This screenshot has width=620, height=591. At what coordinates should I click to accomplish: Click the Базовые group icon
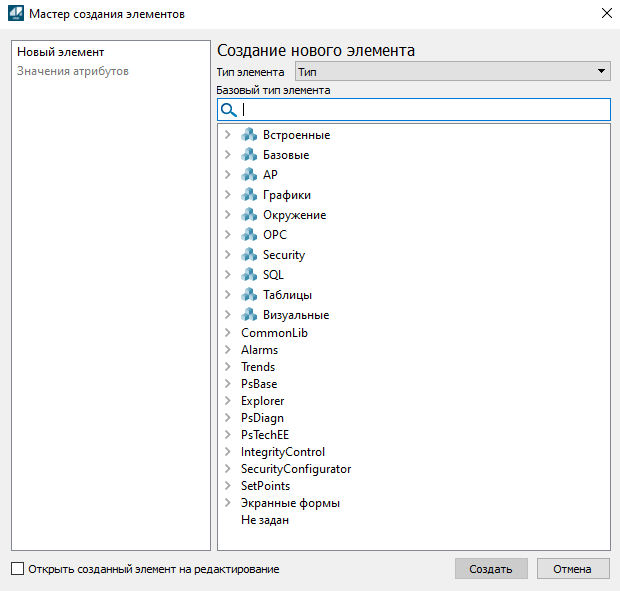[249, 155]
